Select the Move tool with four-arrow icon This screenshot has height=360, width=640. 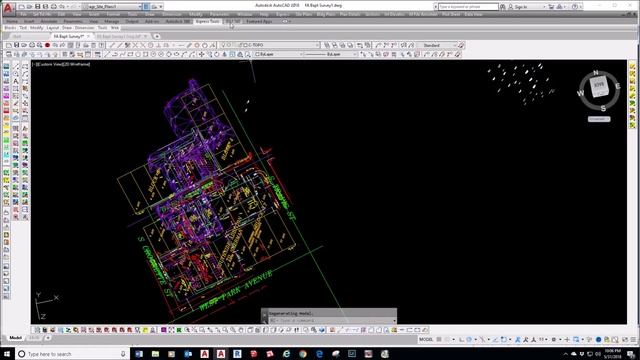tap(201, 54)
